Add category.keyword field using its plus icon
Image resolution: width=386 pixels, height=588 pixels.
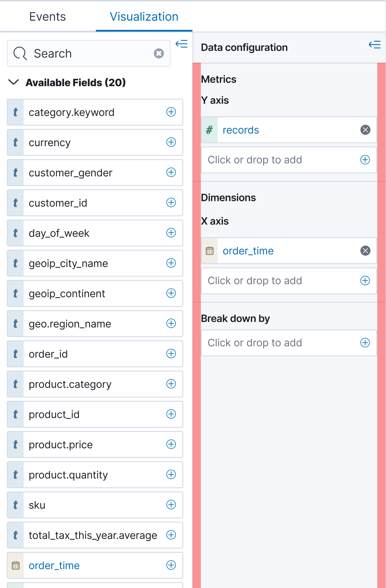click(x=171, y=112)
